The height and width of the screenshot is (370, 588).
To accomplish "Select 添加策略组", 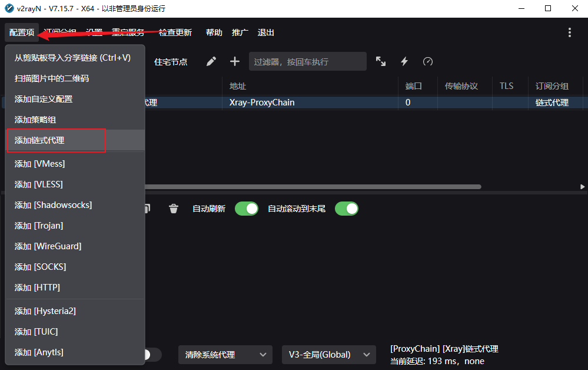I will [x=75, y=120].
